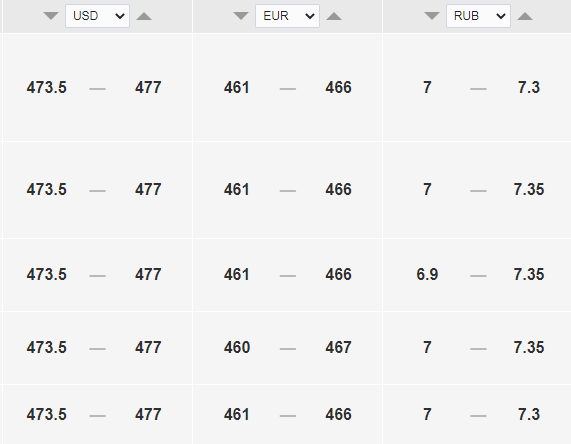Select the EUR sell rate 467

(338, 347)
